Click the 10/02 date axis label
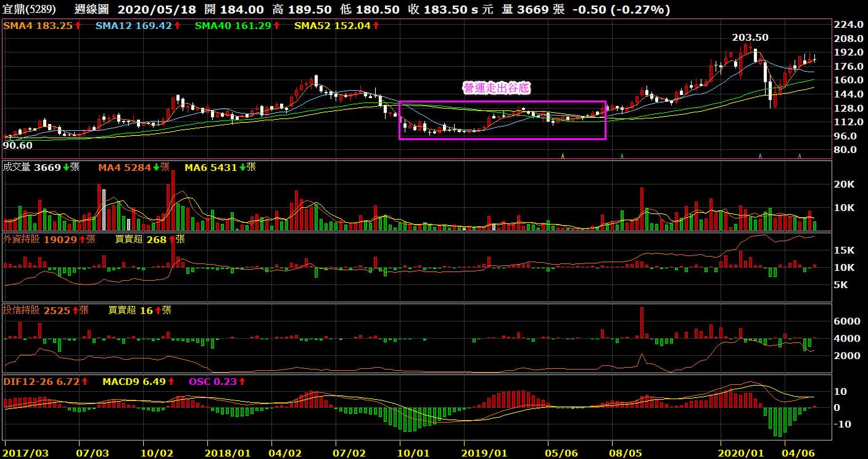This screenshot has height=459, width=868. (157, 453)
